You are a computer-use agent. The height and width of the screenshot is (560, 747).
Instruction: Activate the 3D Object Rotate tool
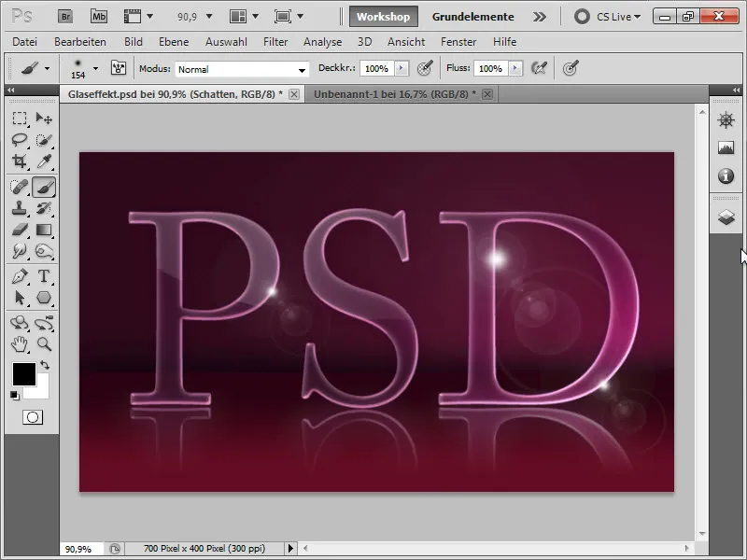coord(20,323)
